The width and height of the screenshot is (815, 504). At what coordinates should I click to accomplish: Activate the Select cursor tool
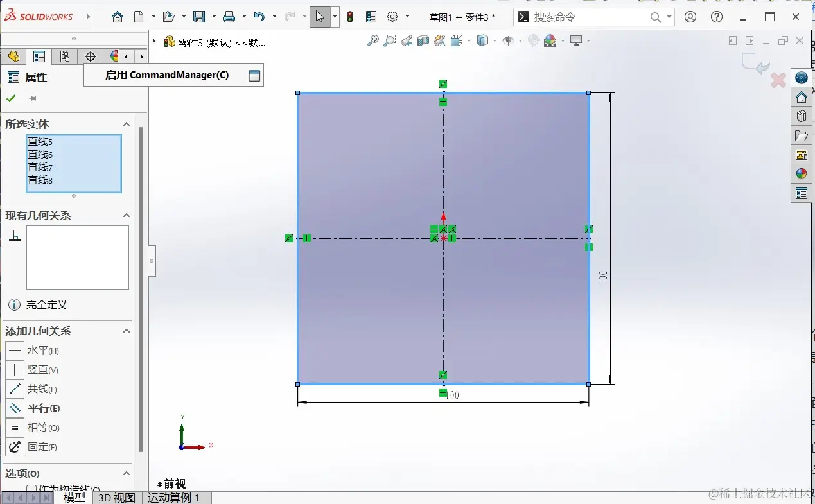coord(320,17)
